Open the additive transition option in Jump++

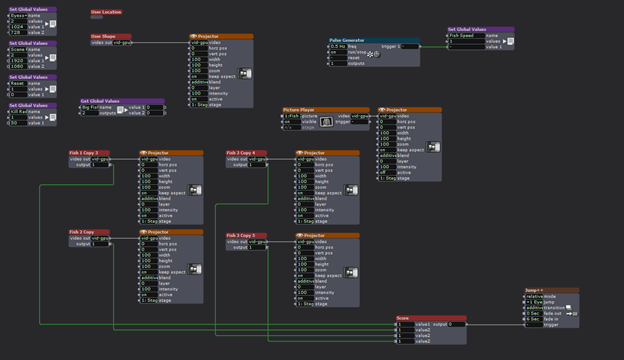point(534,308)
